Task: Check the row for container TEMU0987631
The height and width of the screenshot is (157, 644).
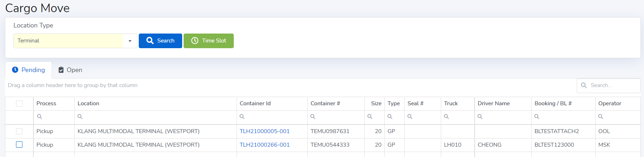Action: 19,131
